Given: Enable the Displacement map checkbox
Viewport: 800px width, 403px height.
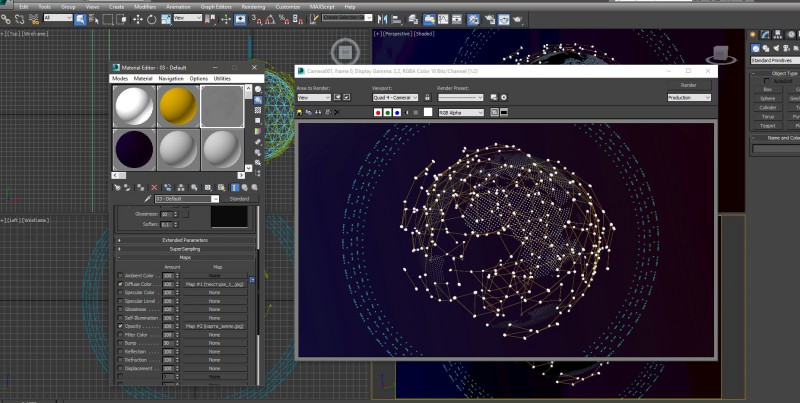Looking at the screenshot, I should (120, 368).
